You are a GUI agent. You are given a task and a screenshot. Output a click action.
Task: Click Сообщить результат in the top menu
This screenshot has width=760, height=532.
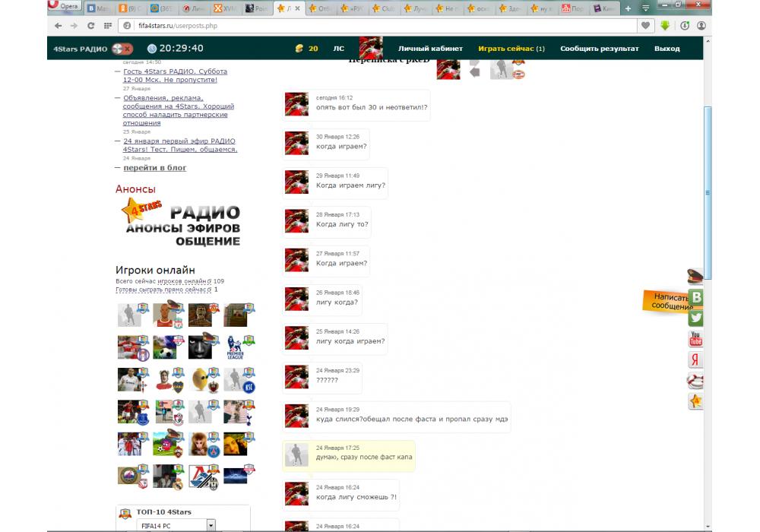click(600, 49)
